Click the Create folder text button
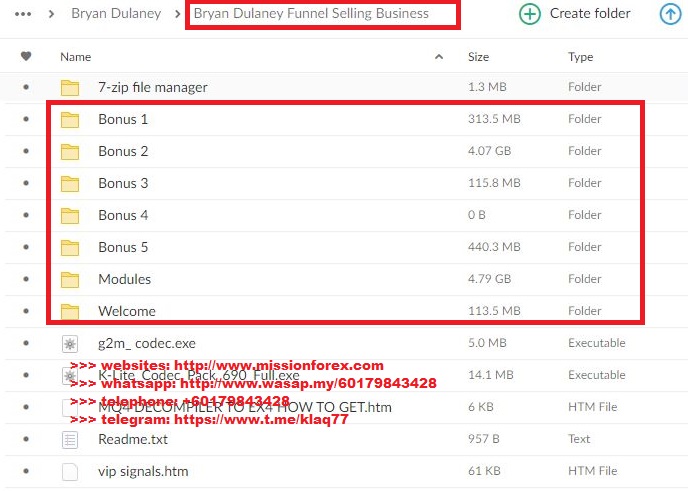 [x=590, y=14]
